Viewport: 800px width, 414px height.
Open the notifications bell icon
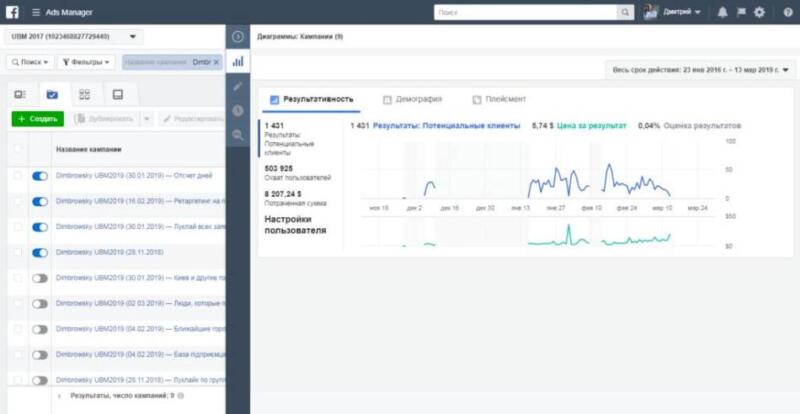coord(722,12)
